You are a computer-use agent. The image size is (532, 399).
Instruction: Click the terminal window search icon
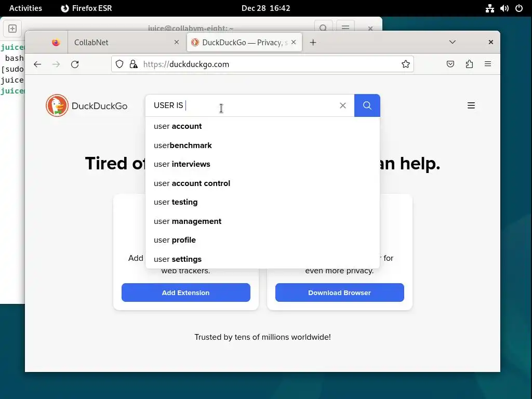323,27
